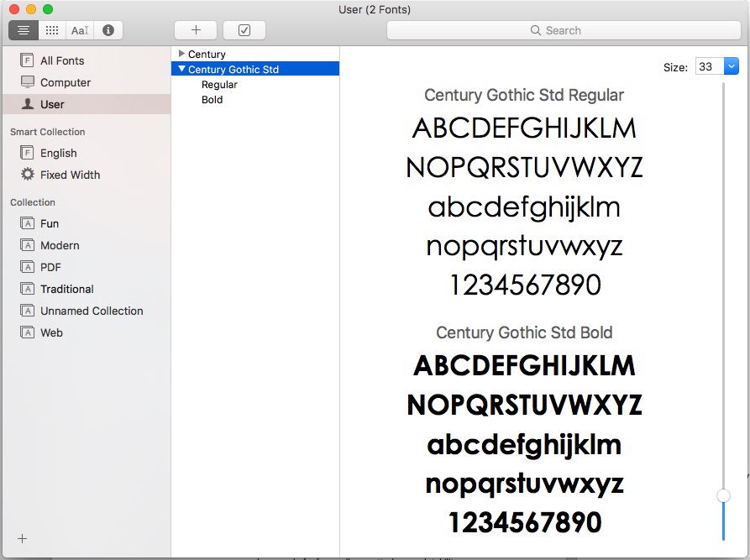Select Century Gothic Std family row
The height and width of the screenshot is (560, 750).
tap(255, 70)
